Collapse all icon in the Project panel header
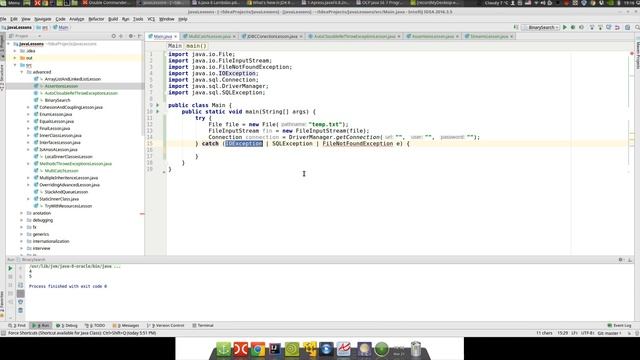 (121, 36)
